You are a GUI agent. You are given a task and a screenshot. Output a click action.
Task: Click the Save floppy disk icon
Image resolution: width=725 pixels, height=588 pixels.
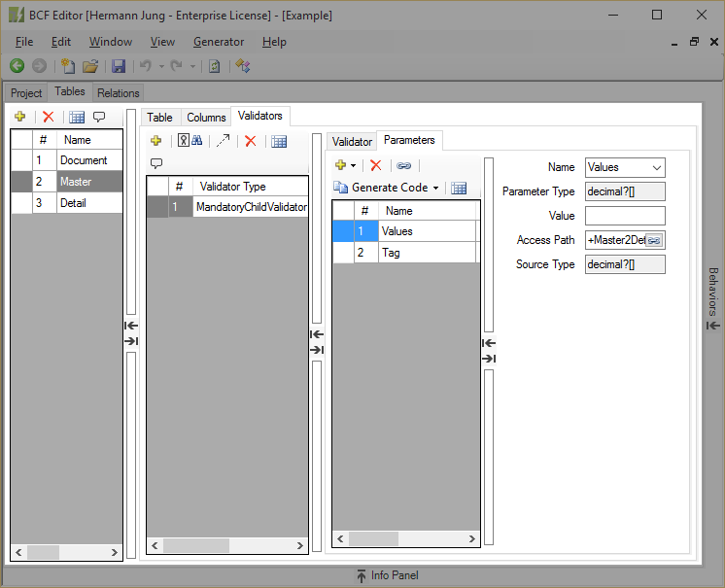click(119, 66)
